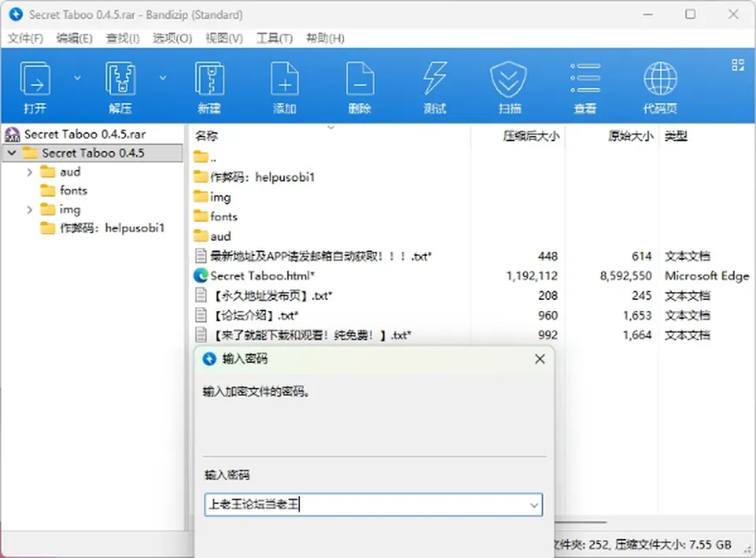Viewport: 756px width, 558px height.
Task: Open the Edit (编辑) menu
Action: coord(74,38)
